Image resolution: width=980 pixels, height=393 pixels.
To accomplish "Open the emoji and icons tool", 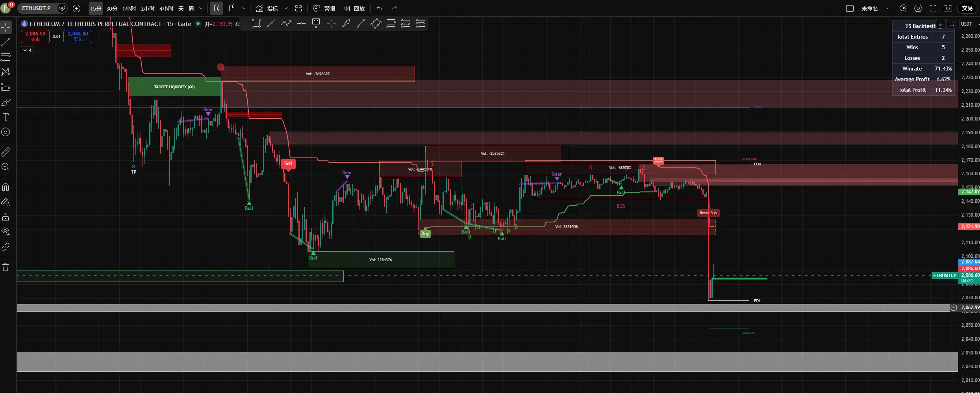I will click(6, 132).
